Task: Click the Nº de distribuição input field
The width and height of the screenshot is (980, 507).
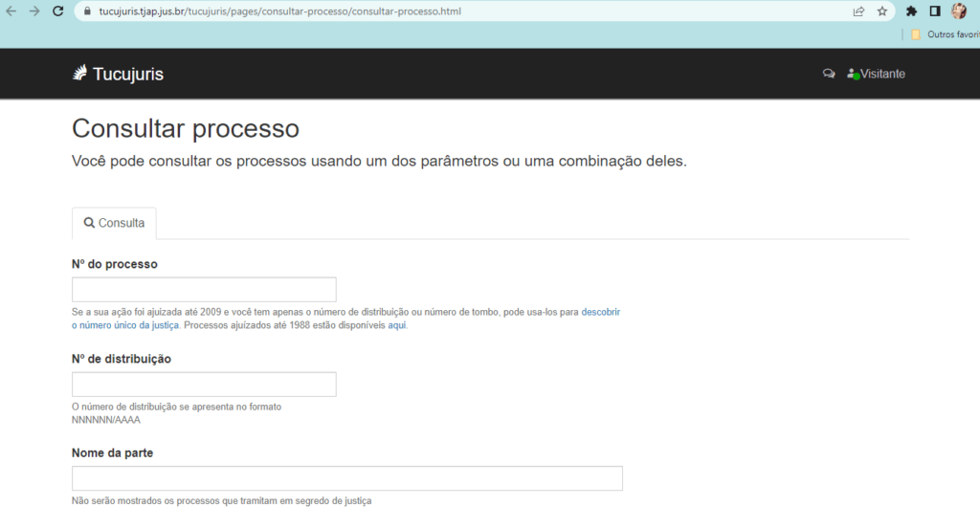Action: pyautogui.click(x=204, y=384)
